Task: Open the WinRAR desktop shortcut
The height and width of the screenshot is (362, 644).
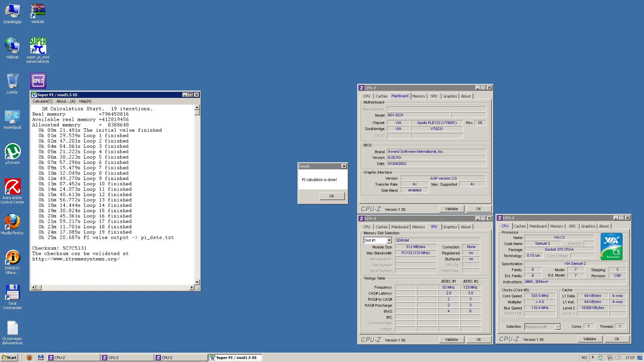Action: 38,14
